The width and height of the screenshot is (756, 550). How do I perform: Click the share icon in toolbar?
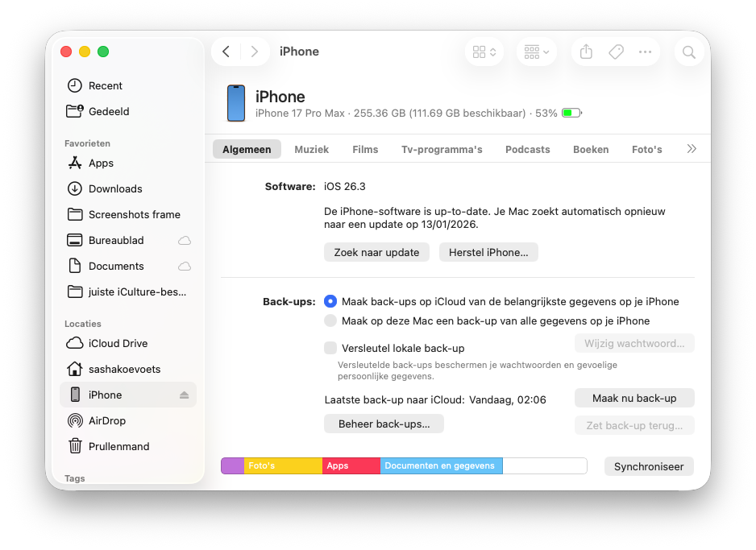tap(586, 52)
